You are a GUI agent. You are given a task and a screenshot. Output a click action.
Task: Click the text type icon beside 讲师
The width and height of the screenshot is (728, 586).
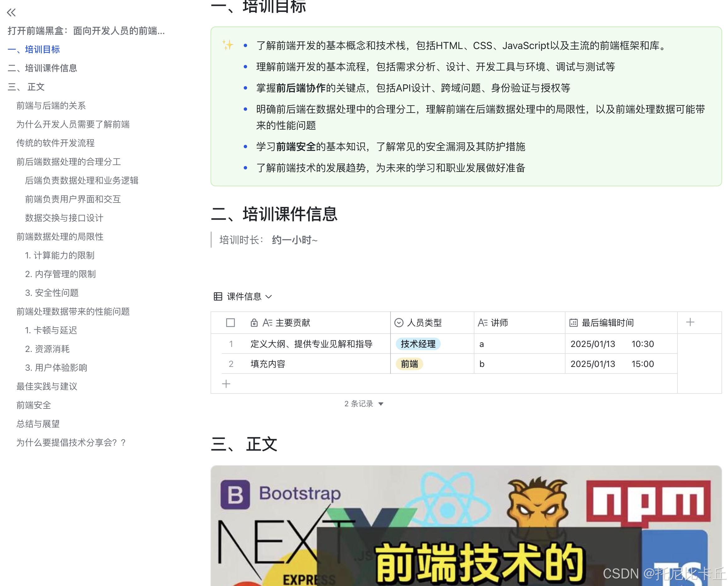click(x=482, y=323)
